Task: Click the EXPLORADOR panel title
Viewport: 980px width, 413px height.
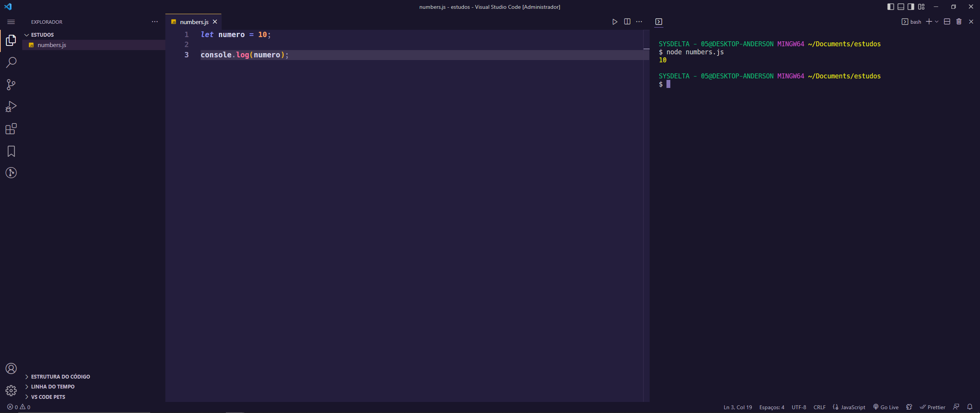Action: [x=47, y=22]
